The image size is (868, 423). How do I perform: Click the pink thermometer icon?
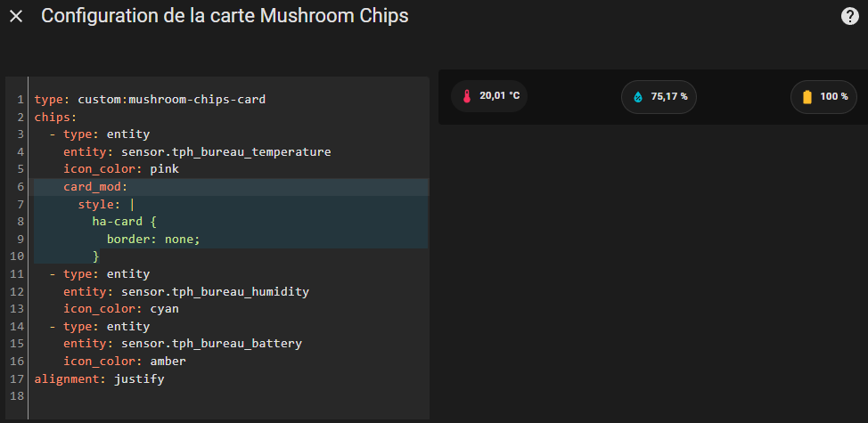(466, 96)
